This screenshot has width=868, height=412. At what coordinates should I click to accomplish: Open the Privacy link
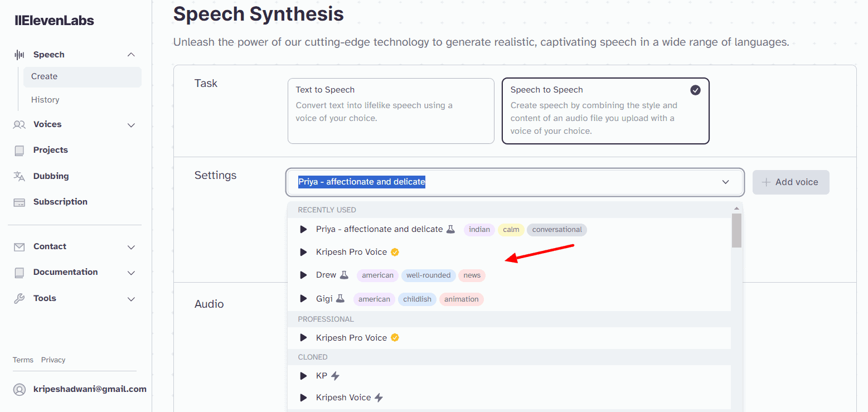click(x=53, y=360)
